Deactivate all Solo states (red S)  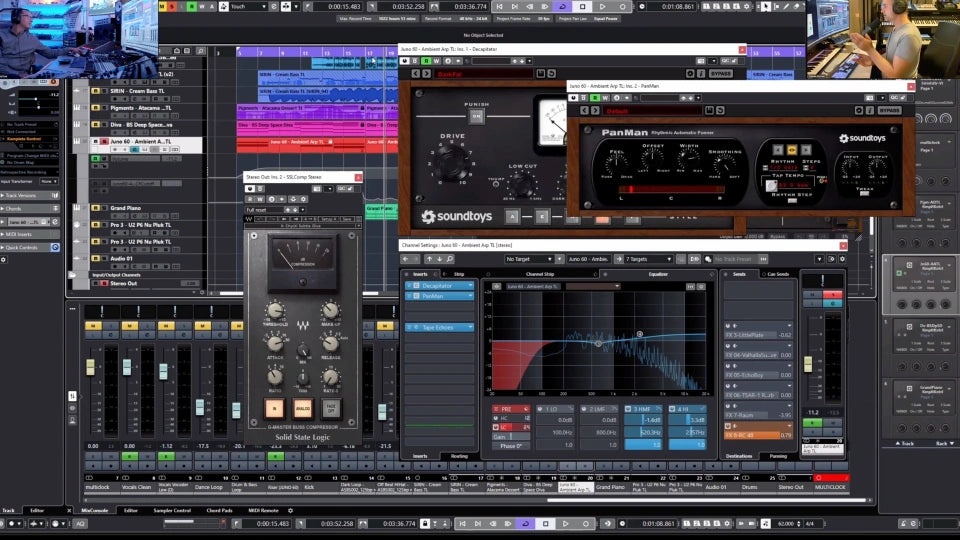172,6
